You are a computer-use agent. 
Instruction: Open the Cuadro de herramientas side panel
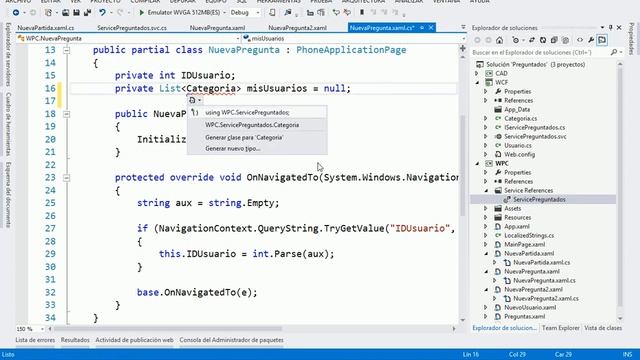(8, 124)
